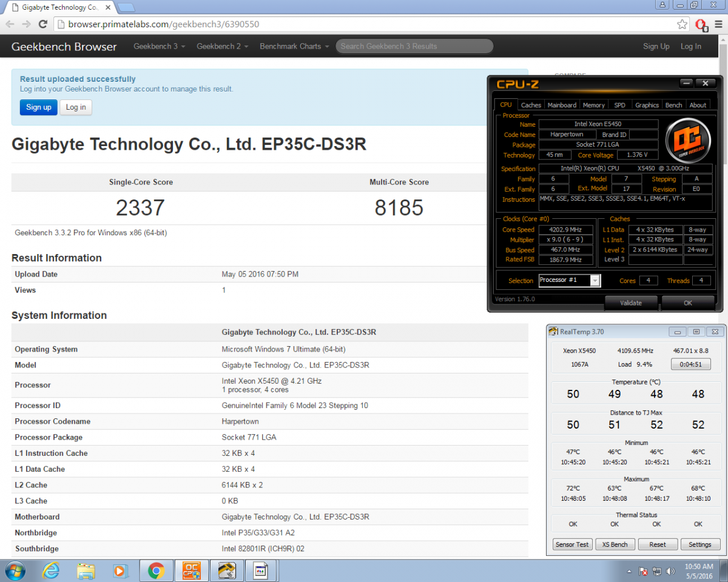This screenshot has width=728, height=582.
Task: Expand the Geekbench 3 dropdown menu
Action: point(159,46)
